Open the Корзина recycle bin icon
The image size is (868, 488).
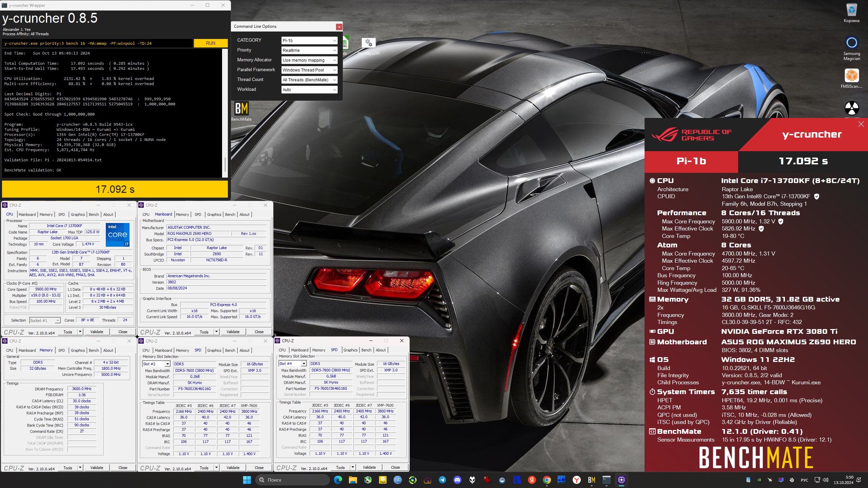[x=851, y=13]
